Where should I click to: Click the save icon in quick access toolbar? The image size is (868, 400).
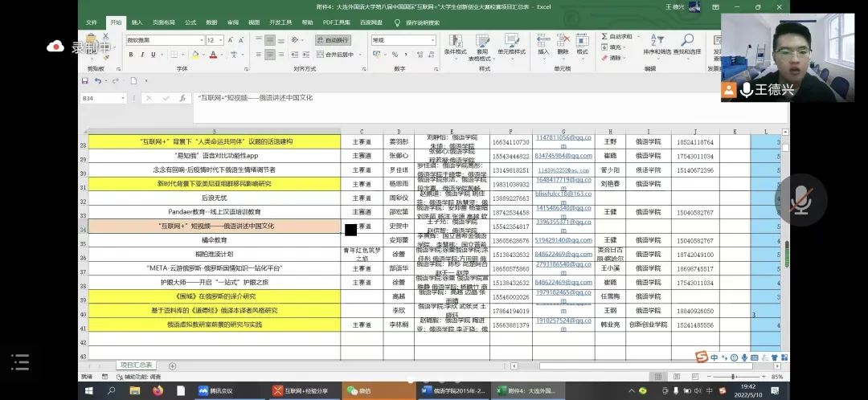coord(84,81)
